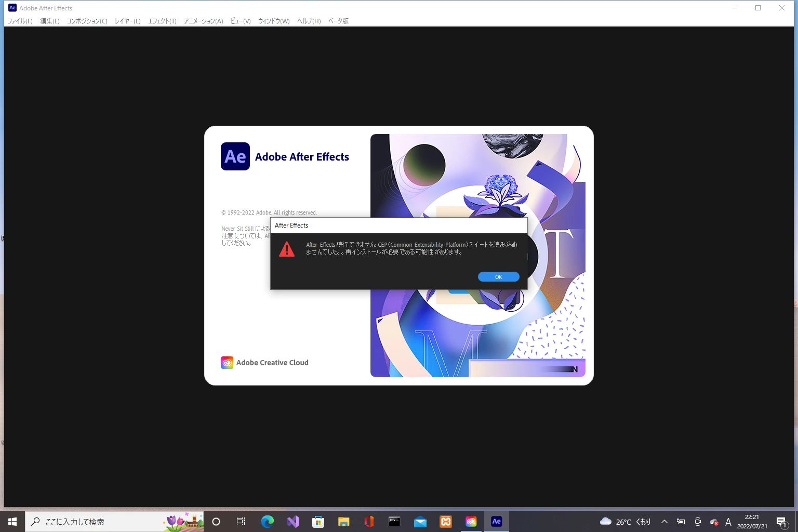Click the red warning triangle icon

coord(287,249)
